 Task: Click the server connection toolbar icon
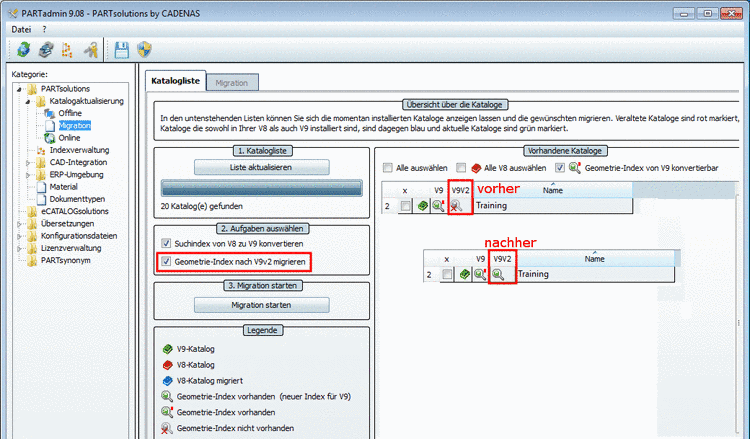click(x=46, y=49)
